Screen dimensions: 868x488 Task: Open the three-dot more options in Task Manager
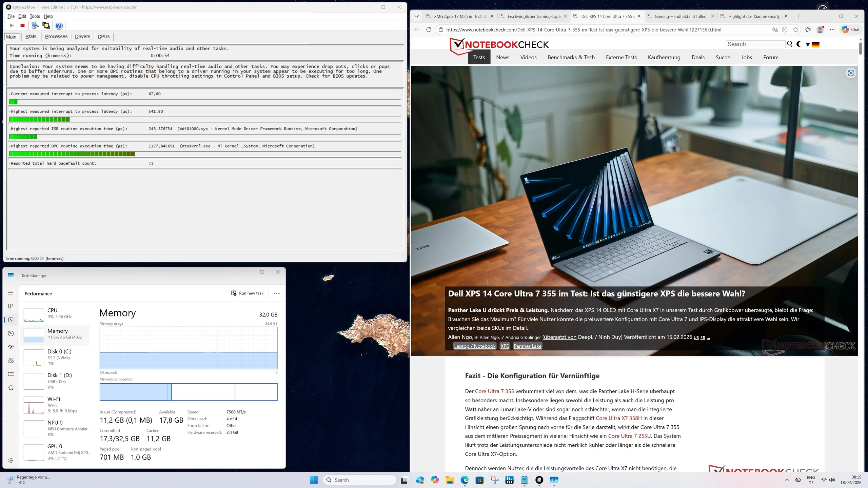coord(277,293)
